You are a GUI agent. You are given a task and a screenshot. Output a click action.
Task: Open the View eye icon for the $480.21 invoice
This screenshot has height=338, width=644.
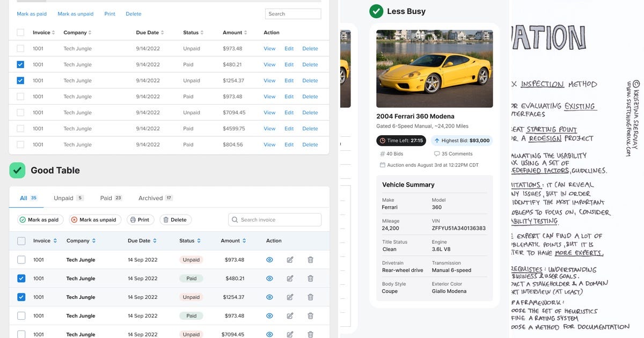(x=269, y=278)
